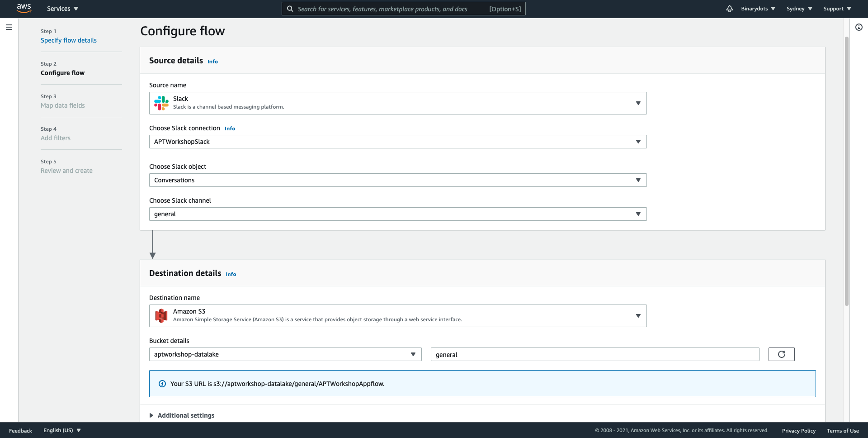Click the Destination name label
Screen dimensions: 868x438
(175, 298)
